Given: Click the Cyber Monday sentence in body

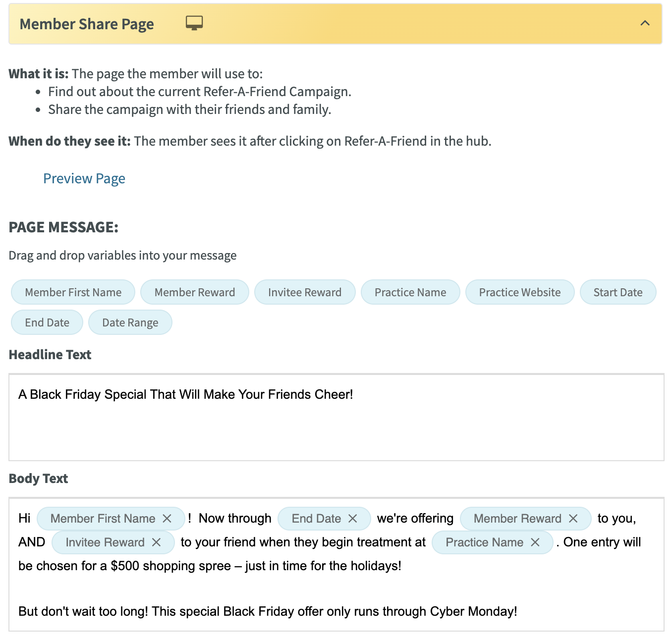Looking at the screenshot, I should (x=268, y=611).
